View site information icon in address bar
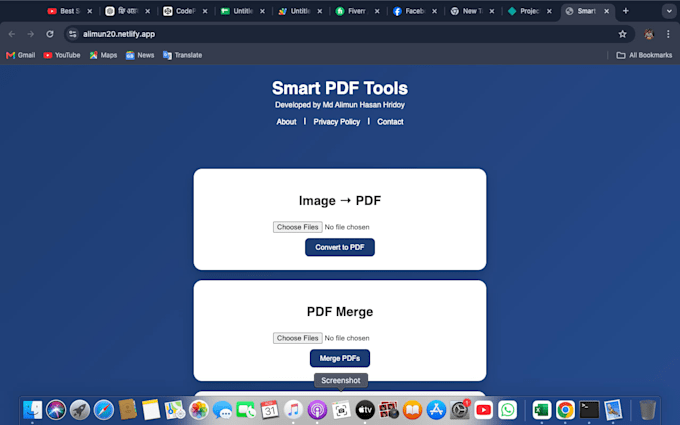This screenshot has width=680, height=425. click(72, 34)
